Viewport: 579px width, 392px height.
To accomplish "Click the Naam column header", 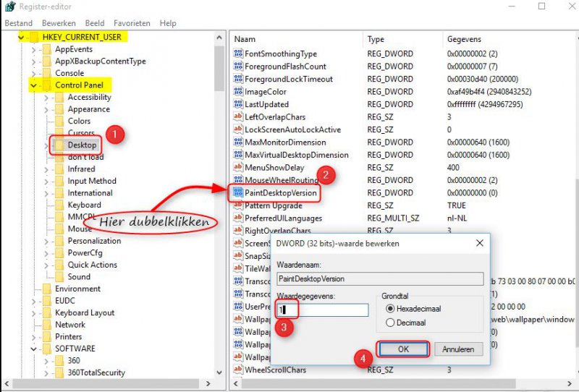I will point(245,39).
